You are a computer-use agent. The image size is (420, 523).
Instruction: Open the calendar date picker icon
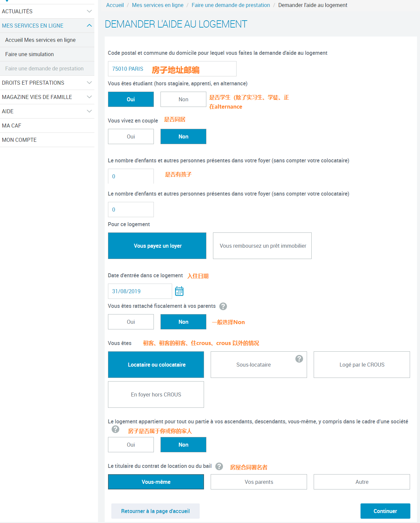179,291
